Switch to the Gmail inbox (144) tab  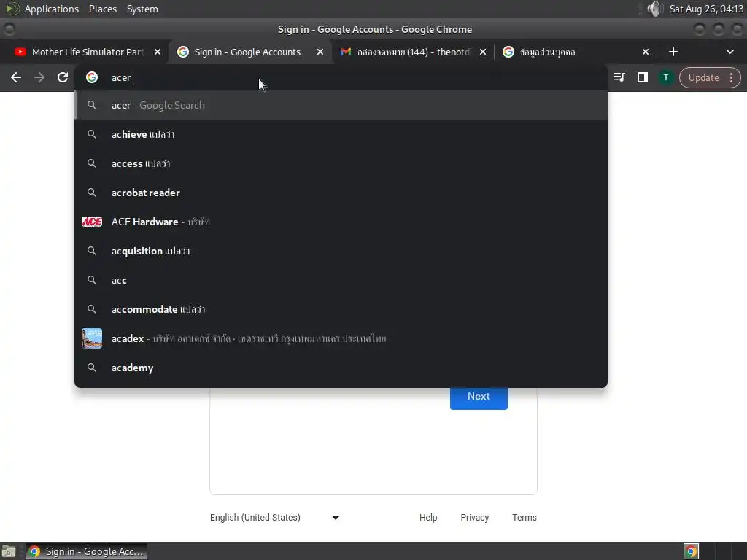412,52
